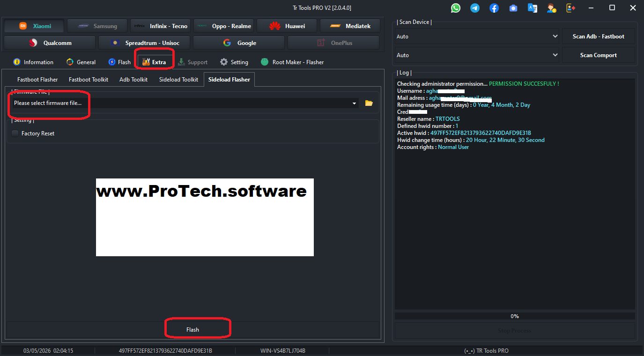The height and width of the screenshot is (356, 644).
Task: Select the Google brand button
Action: tap(239, 43)
